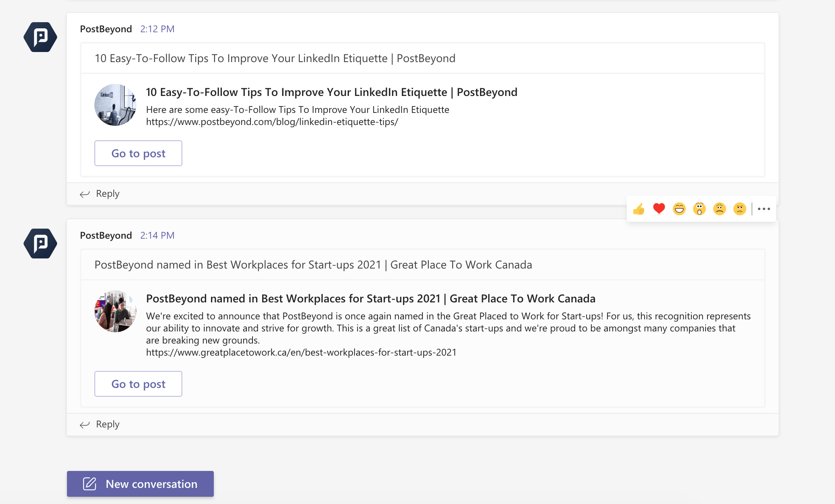Open more options ellipsis in reaction bar
835x504 pixels.
764,209
